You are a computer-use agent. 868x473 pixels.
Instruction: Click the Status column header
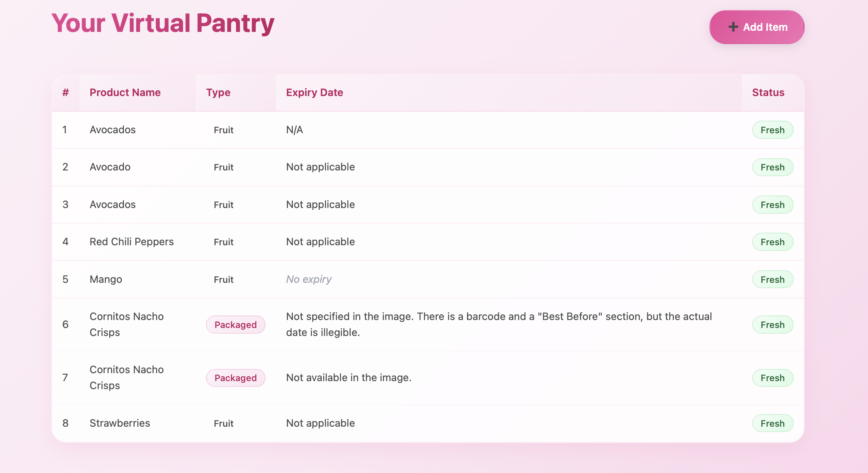tap(768, 93)
